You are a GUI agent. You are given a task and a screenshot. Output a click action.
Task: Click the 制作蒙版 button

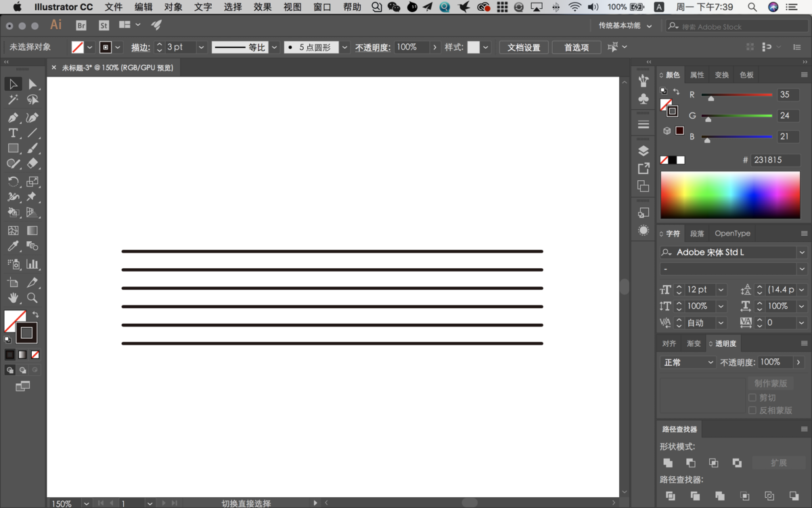[x=770, y=383]
